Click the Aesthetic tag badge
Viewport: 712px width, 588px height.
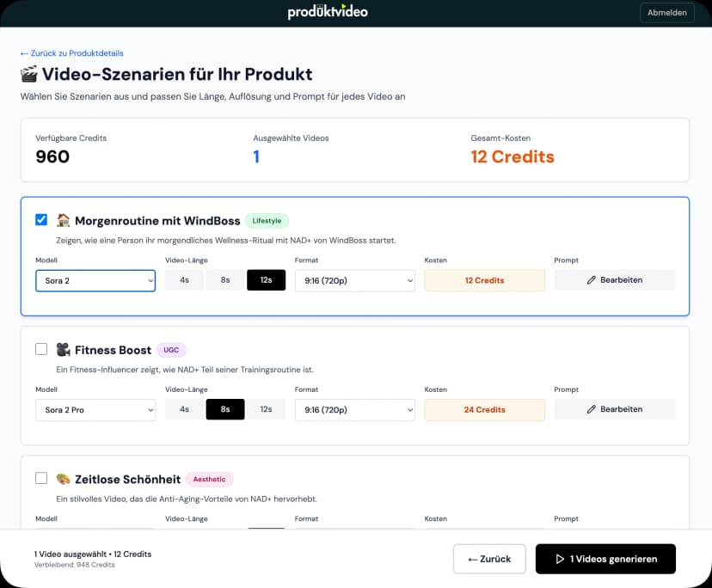pos(210,479)
